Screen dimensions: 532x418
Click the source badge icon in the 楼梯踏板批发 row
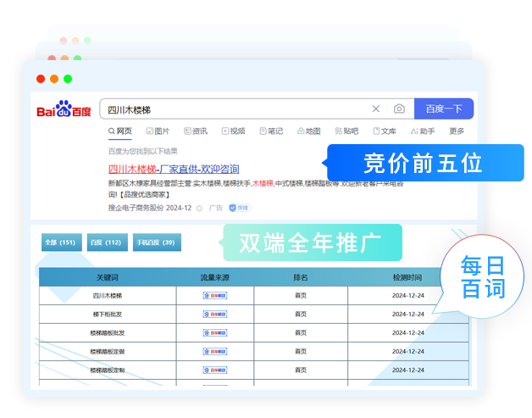215,333
